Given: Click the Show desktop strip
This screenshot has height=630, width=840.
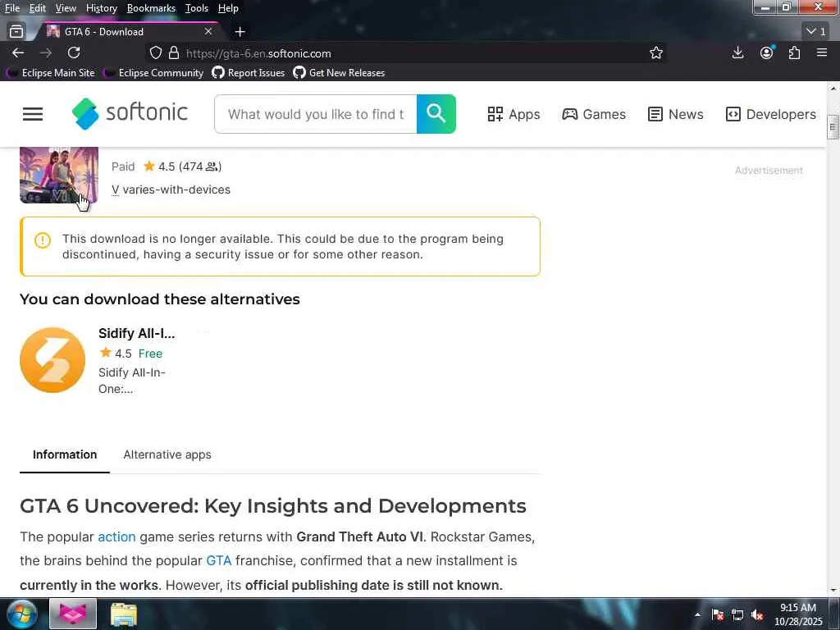Looking at the screenshot, I should coord(834,614).
